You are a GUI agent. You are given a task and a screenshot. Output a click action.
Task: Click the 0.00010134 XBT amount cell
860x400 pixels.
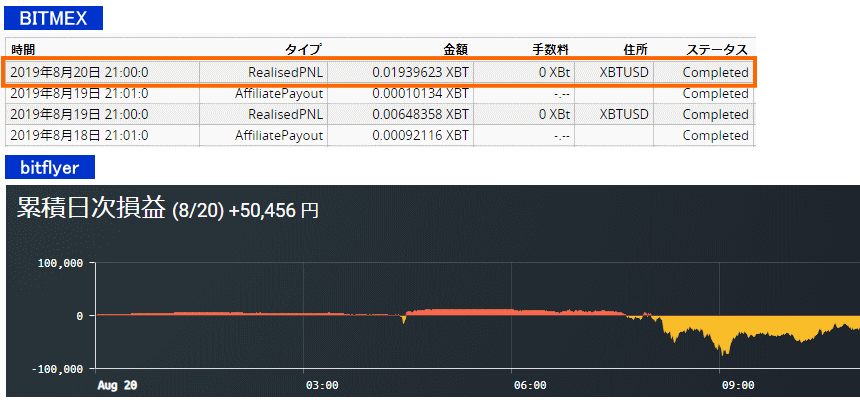(419, 93)
